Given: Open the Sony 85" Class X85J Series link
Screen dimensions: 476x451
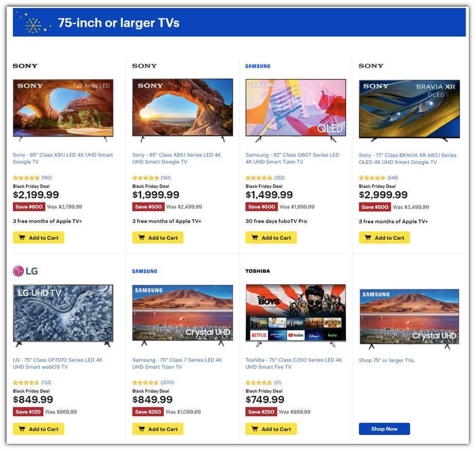Looking at the screenshot, I should (177, 158).
